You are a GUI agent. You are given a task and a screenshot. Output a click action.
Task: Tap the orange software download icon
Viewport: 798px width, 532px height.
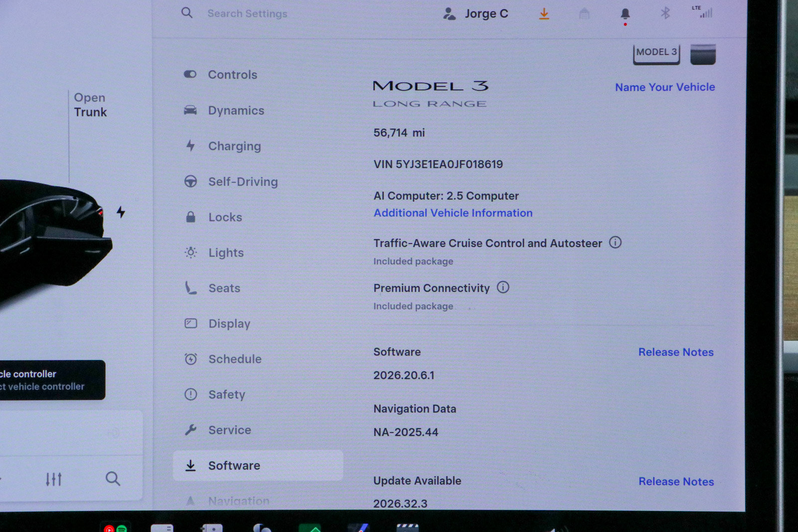544,14
